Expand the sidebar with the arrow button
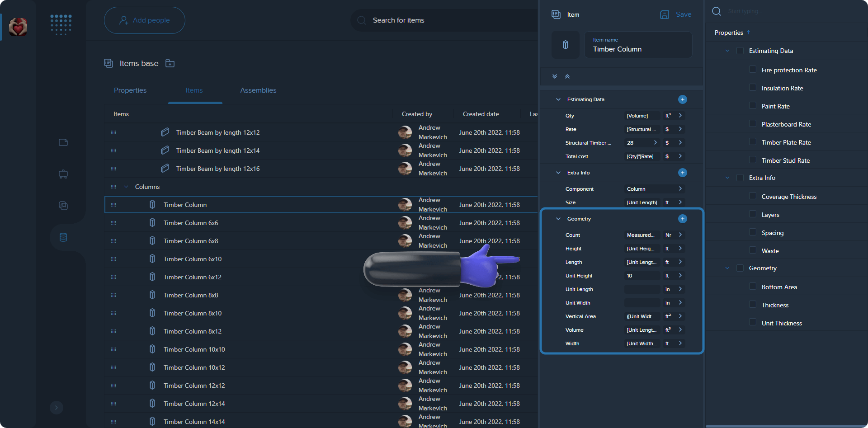This screenshot has height=428, width=868. (57, 408)
